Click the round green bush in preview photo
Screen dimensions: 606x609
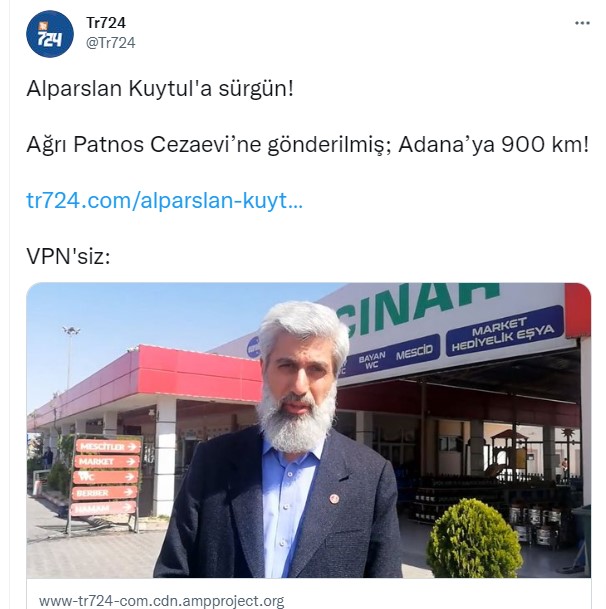coord(473,538)
